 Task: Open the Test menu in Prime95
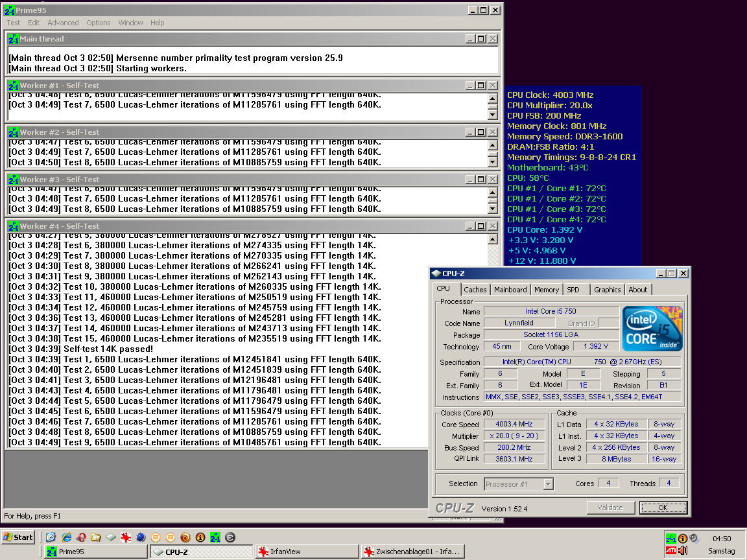coord(14,23)
